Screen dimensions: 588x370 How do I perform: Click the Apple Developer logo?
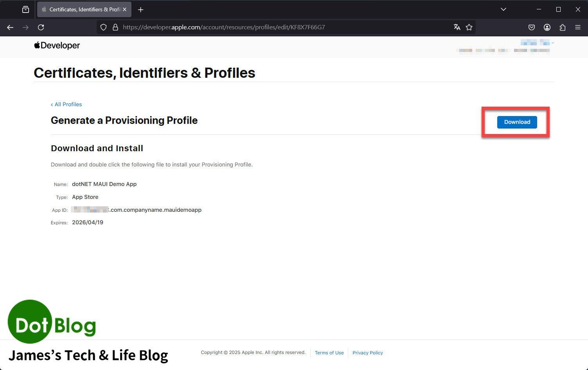click(57, 45)
